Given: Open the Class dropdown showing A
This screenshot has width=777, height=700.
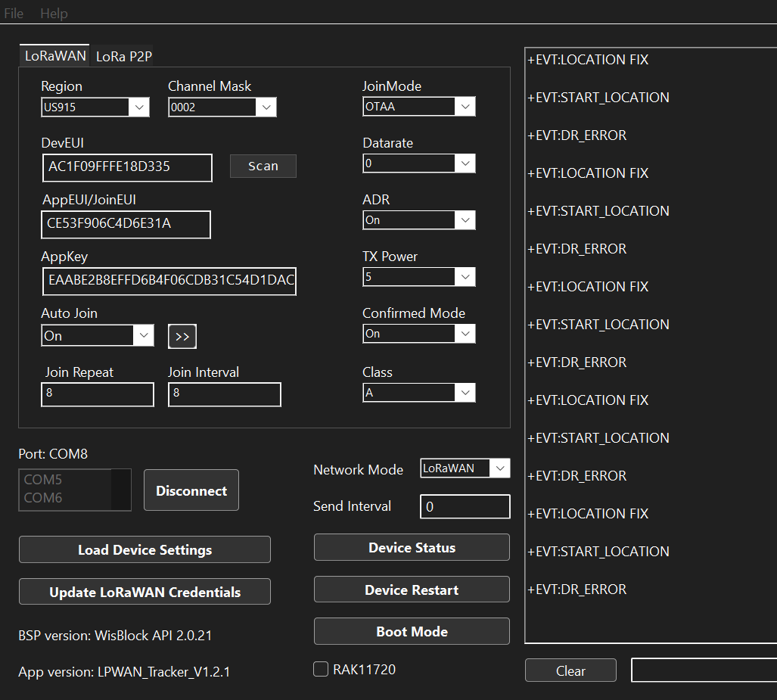Looking at the screenshot, I should pyautogui.click(x=418, y=393).
